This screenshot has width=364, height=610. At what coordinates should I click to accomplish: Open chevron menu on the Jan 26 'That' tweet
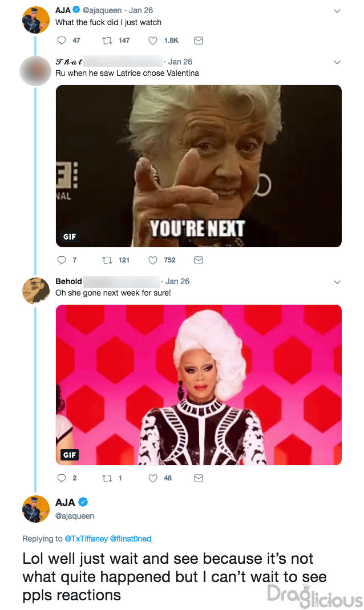click(337, 62)
